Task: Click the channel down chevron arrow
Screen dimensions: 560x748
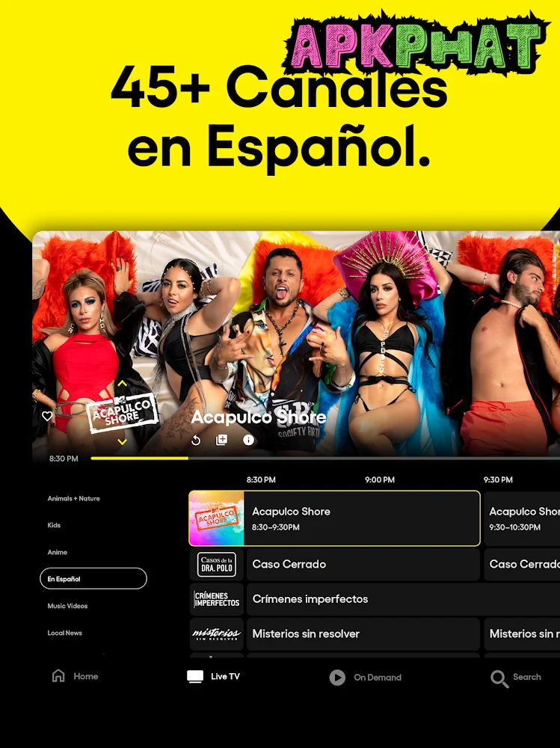Action: 122,442
